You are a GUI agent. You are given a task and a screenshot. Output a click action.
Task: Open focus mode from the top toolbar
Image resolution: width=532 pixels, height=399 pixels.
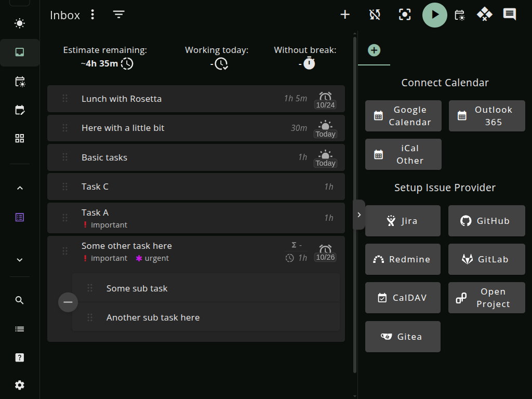(405, 15)
